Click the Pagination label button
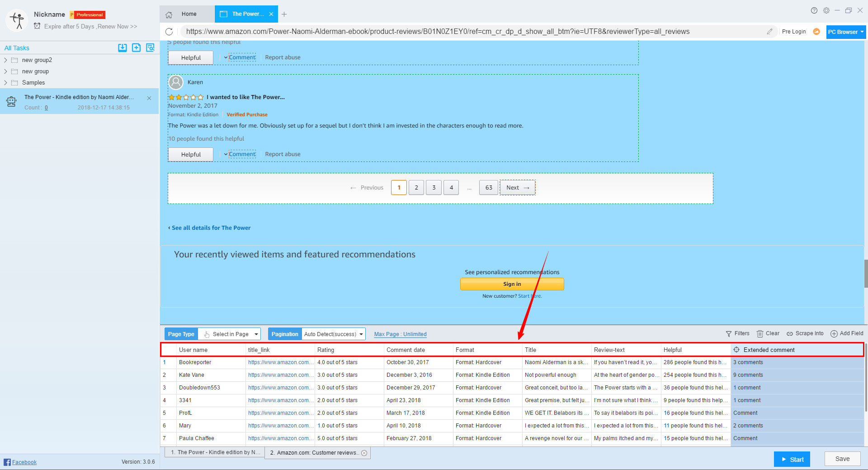This screenshot has width=868, height=470. [285, 334]
